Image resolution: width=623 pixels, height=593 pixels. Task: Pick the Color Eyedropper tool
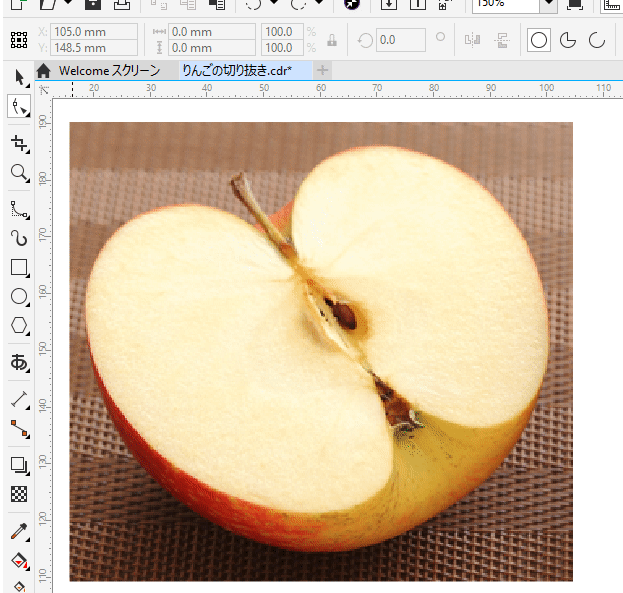point(19,531)
